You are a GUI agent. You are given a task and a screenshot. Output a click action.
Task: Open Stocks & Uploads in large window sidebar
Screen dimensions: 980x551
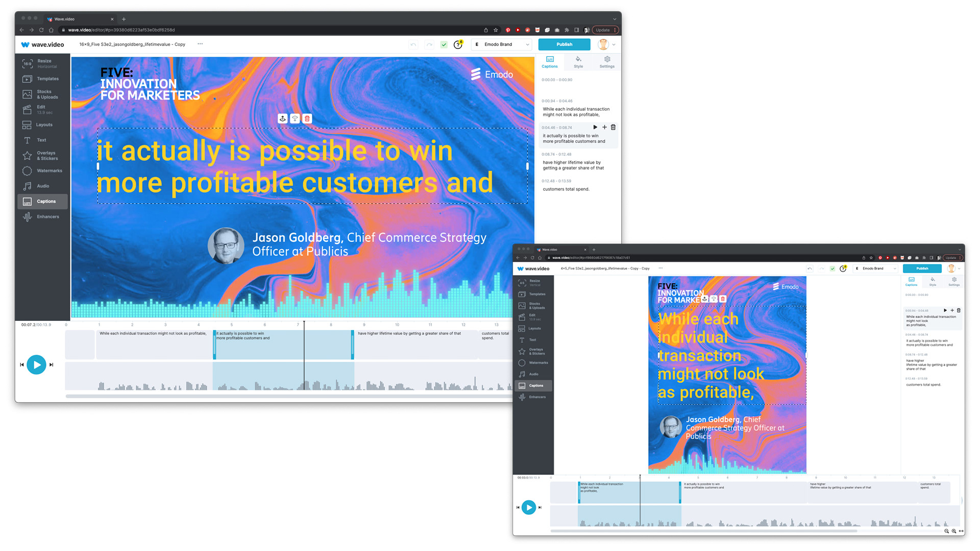pyautogui.click(x=42, y=94)
